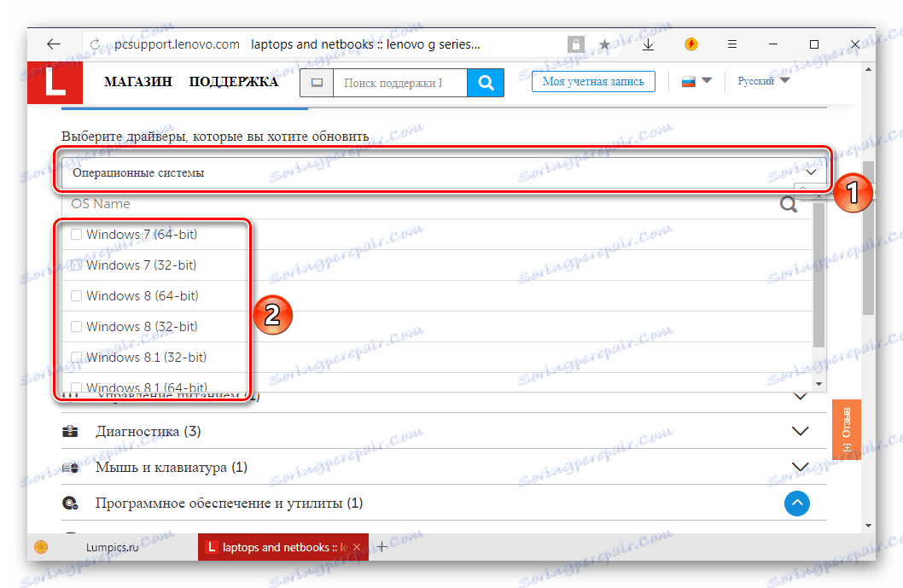Expand the Управление питанием section chevron
This screenshot has height=588, width=903.
[x=801, y=396]
